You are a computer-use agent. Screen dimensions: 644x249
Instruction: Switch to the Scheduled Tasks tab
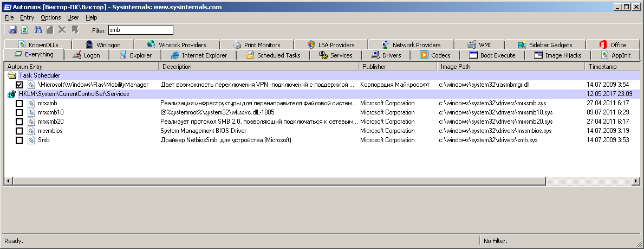coord(274,55)
